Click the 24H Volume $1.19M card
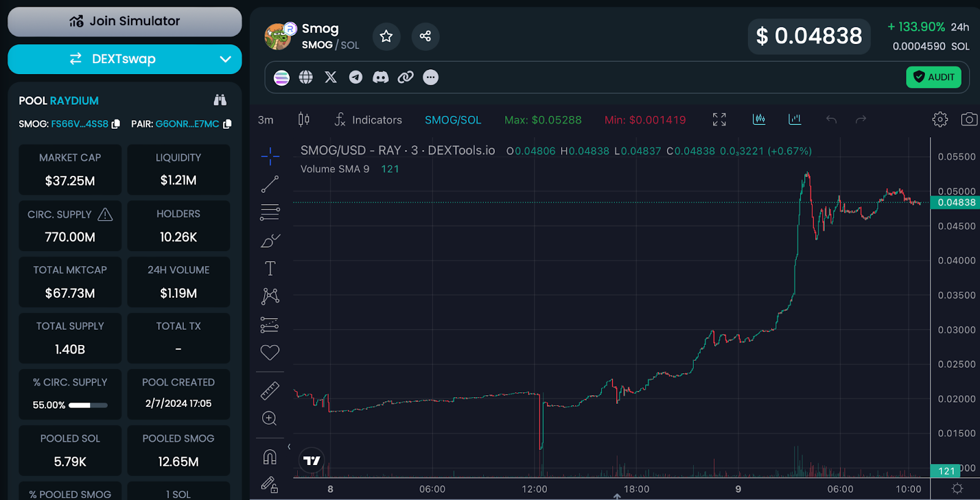Screen dimensions: 980x500 [x=179, y=282]
